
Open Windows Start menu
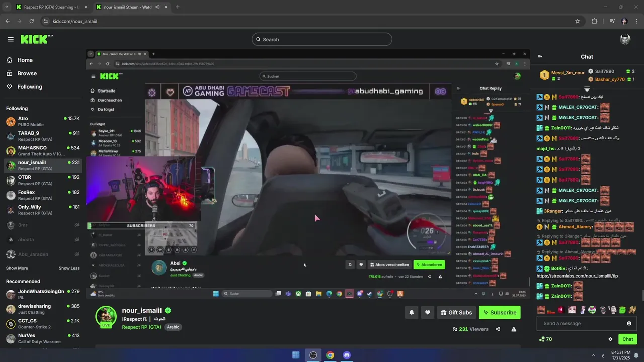point(296,355)
